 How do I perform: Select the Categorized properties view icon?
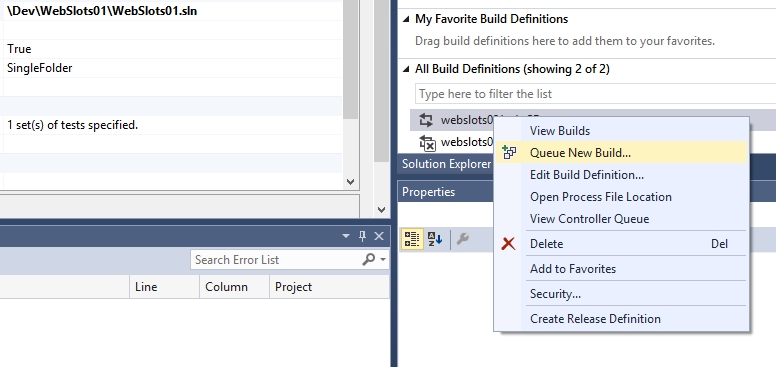(x=412, y=239)
